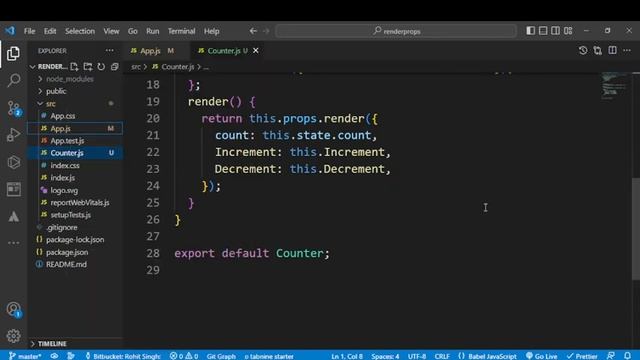Split the editor to the right
This screenshot has width=640, height=360.
point(612,50)
